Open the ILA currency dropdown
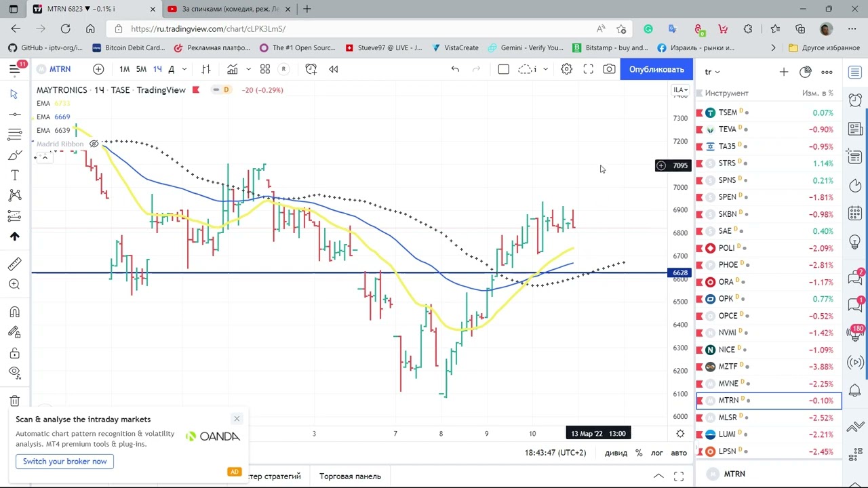868x488 pixels. pyautogui.click(x=680, y=90)
